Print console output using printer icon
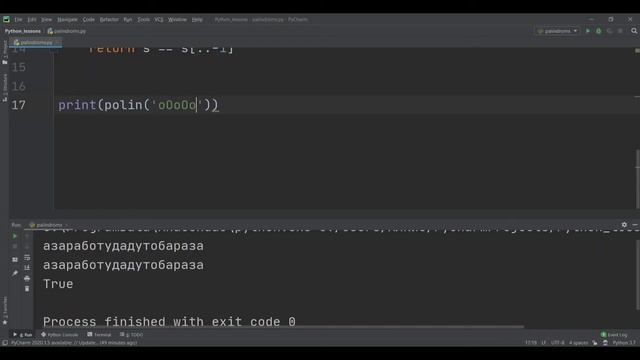The width and height of the screenshot is (640, 360). coord(27,278)
